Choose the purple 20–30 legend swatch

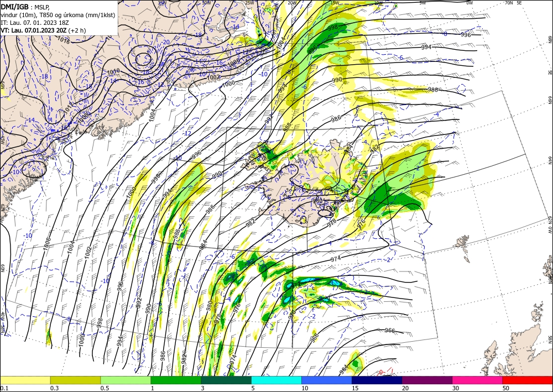click(427, 380)
